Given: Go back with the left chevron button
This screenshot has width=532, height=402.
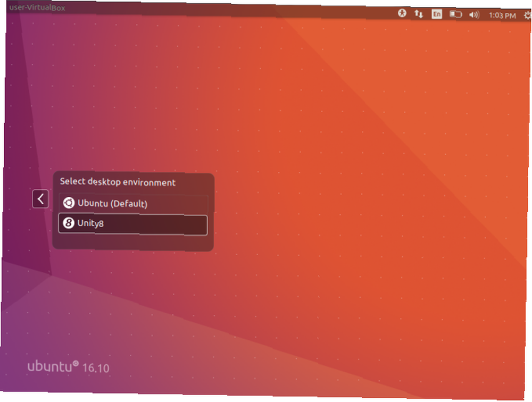Looking at the screenshot, I should pyautogui.click(x=40, y=199).
